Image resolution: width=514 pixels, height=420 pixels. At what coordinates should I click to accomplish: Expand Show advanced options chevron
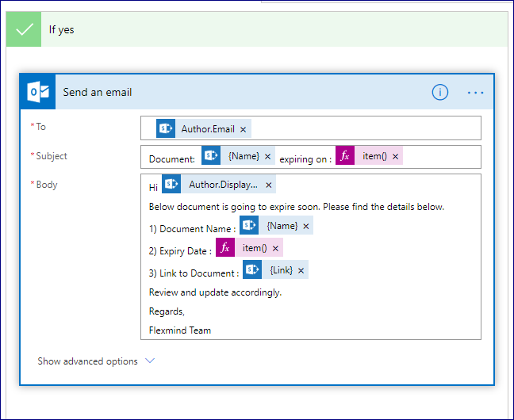150,361
